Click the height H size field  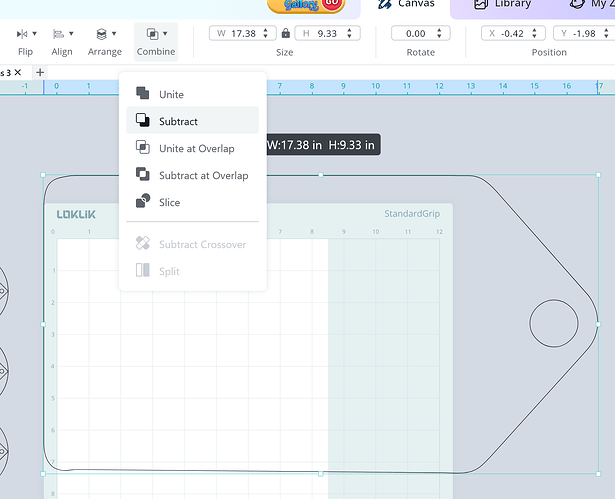326,33
